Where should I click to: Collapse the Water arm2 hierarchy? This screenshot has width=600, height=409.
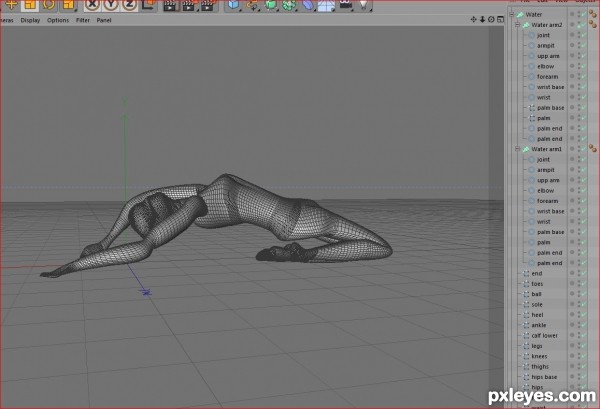point(517,25)
